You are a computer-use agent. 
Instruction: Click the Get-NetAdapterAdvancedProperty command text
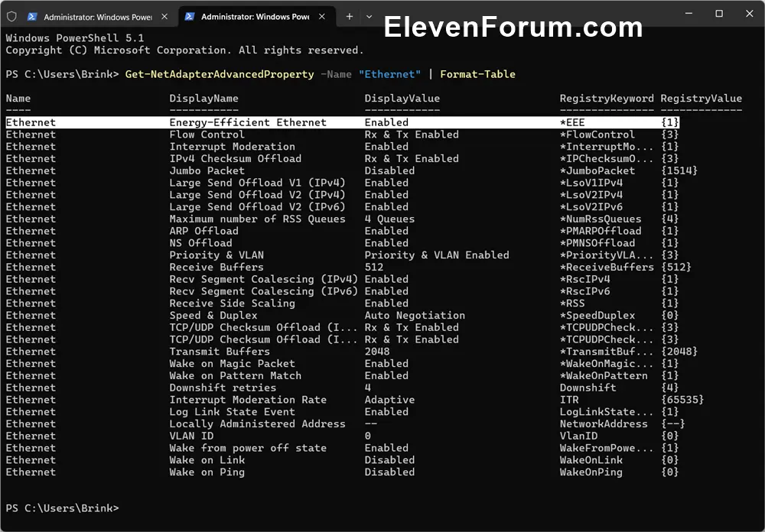(220, 74)
